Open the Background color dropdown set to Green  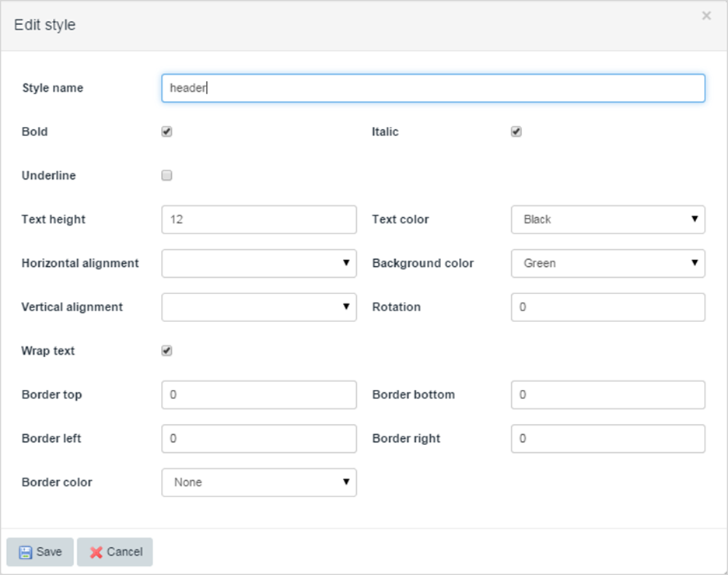(607, 263)
